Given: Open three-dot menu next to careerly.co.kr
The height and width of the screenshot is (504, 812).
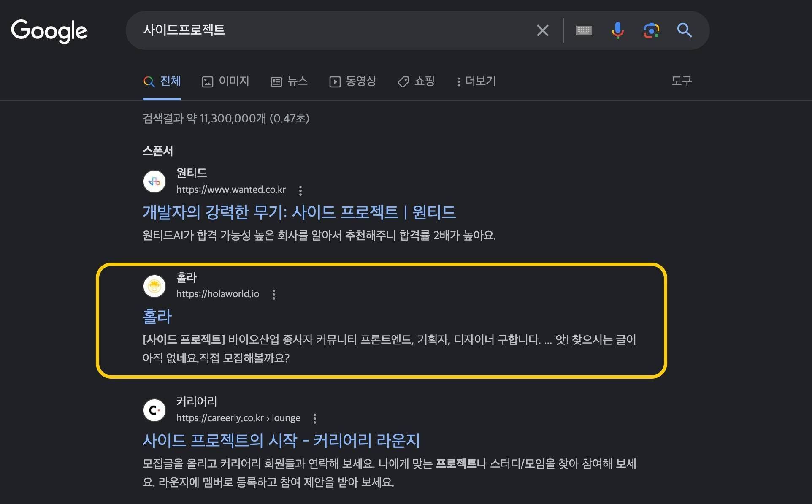Looking at the screenshot, I should coord(315,418).
